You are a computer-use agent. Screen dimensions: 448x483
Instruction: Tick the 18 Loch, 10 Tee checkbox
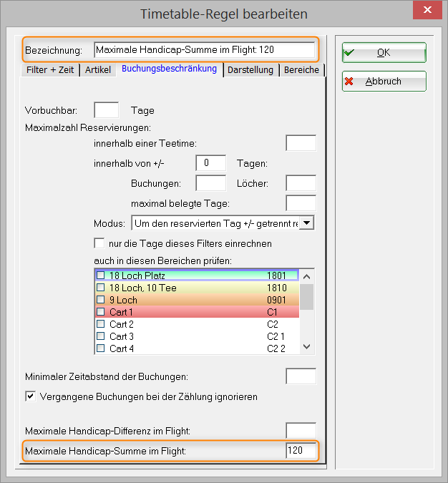pyautogui.click(x=101, y=288)
